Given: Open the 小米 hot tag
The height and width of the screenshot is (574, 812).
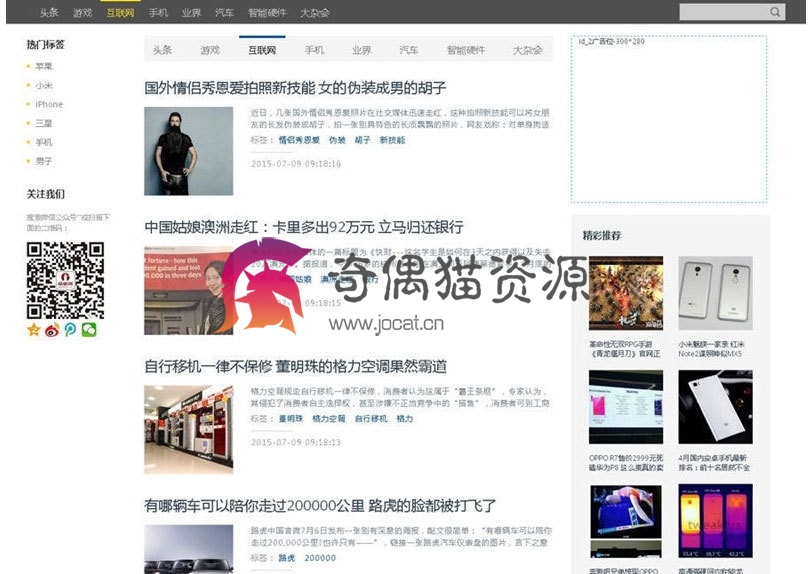Looking at the screenshot, I should click(x=44, y=85).
